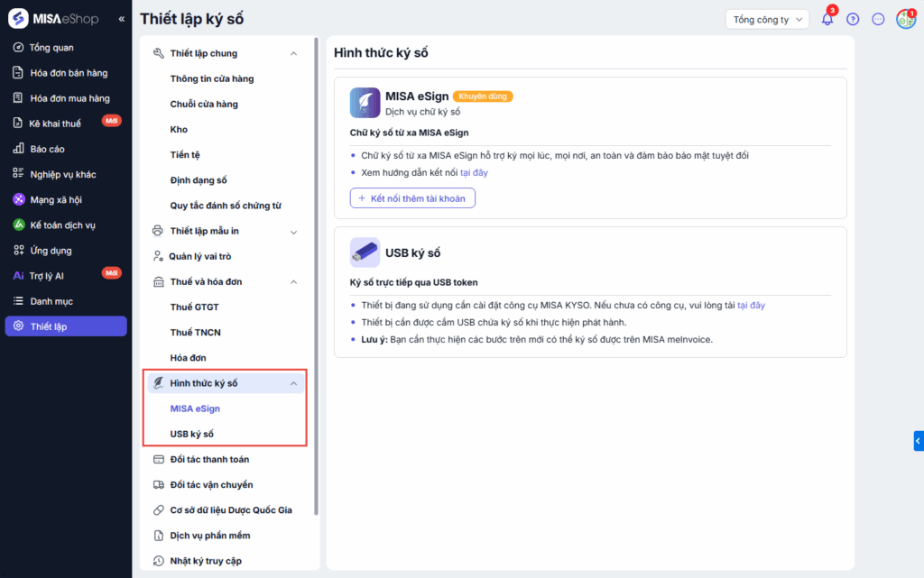The image size is (924, 578).
Task: Open Hóa đơn under Thuế và hóa đơn
Action: (x=188, y=357)
